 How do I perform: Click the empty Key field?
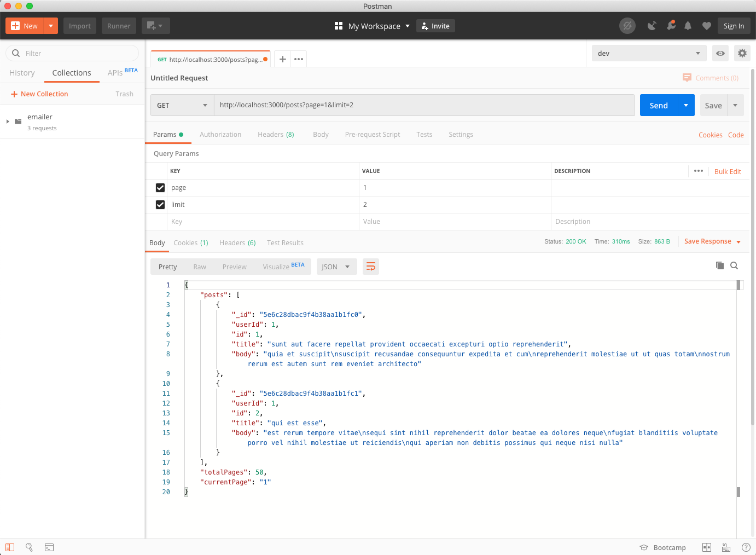pyautogui.click(x=263, y=222)
